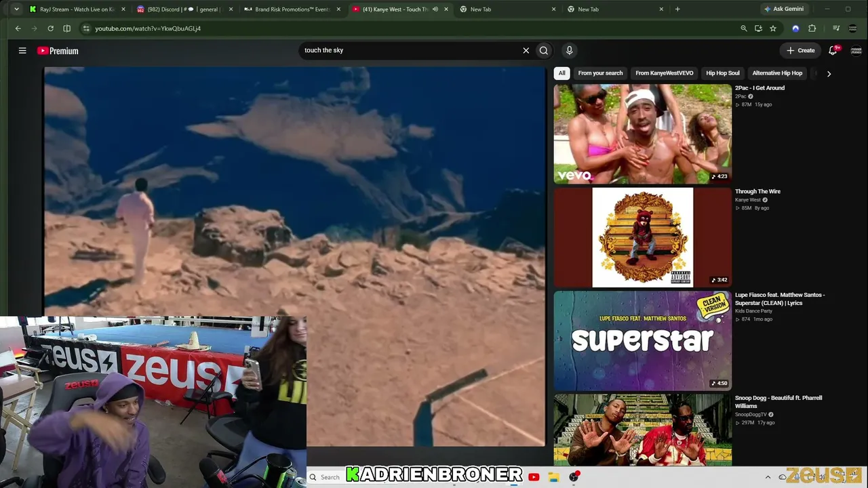The width and height of the screenshot is (868, 488).
Task: Clear the YouTube search text
Action: 526,50
